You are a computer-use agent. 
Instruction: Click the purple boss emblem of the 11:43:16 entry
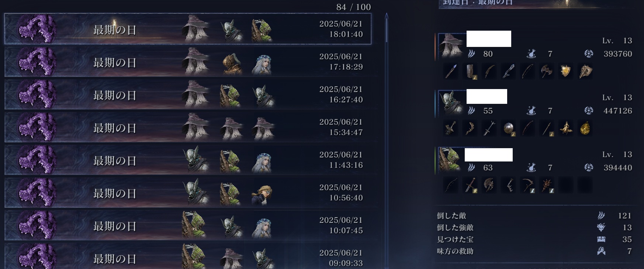(37, 160)
